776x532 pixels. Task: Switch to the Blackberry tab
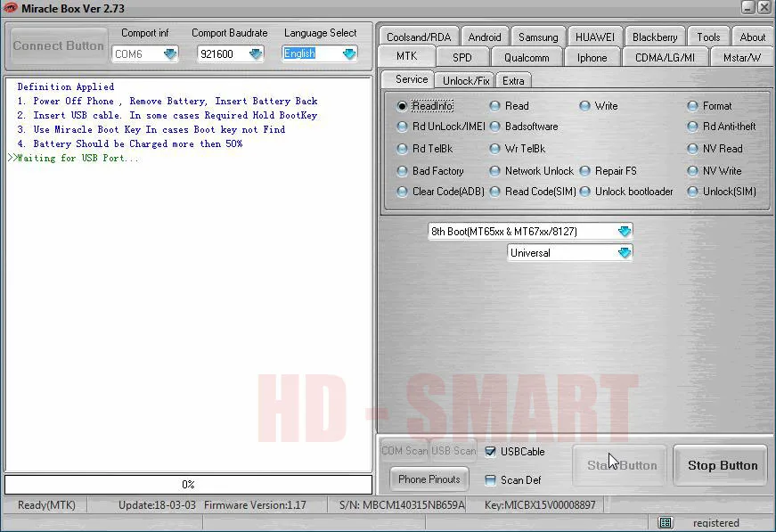point(655,37)
